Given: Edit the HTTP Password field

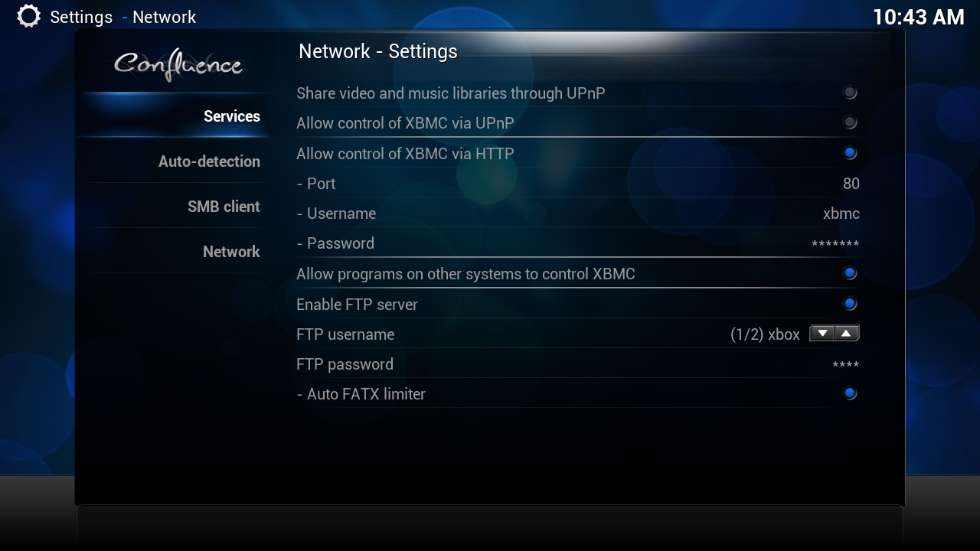Looking at the screenshot, I should [x=578, y=243].
